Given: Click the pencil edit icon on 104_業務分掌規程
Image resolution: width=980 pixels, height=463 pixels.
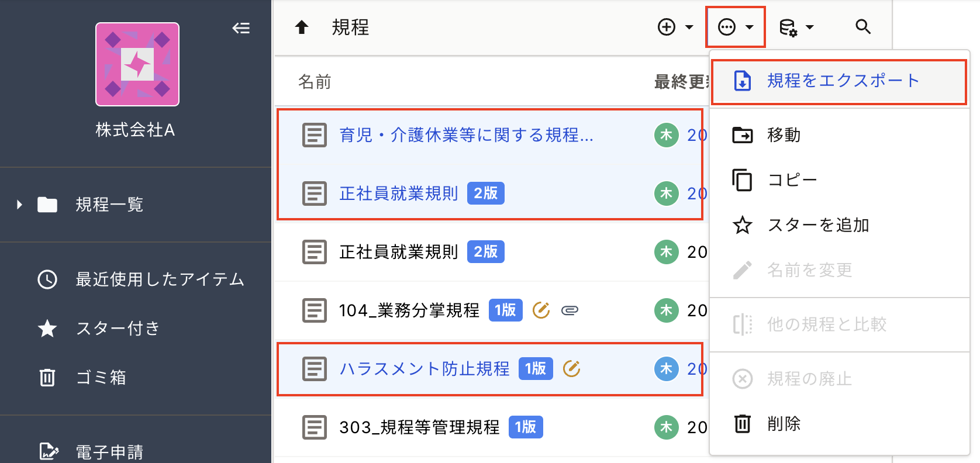Looking at the screenshot, I should (541, 310).
